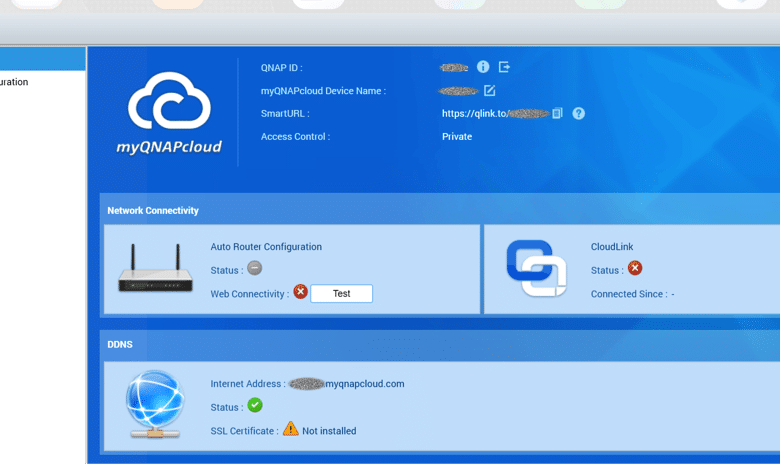Image resolution: width=780 pixels, height=464 pixels.
Task: Select the highlighted blue sidebar item
Action: pos(43,59)
